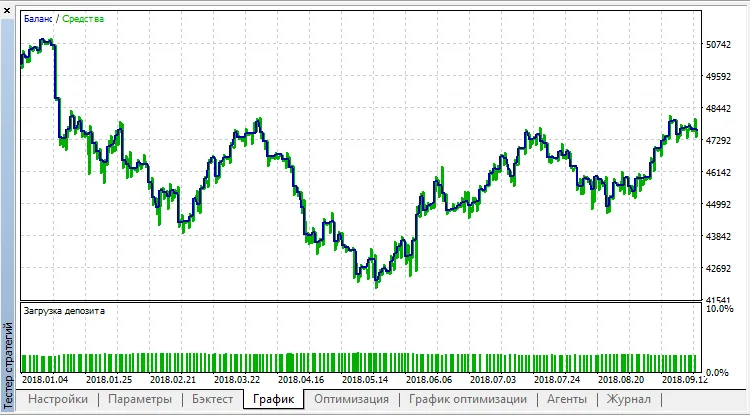
Task: Click the 2018.01.04 date label
Action: tap(45, 380)
